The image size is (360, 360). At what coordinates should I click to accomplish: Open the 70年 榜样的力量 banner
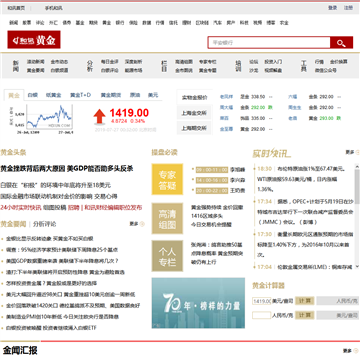click(198, 303)
